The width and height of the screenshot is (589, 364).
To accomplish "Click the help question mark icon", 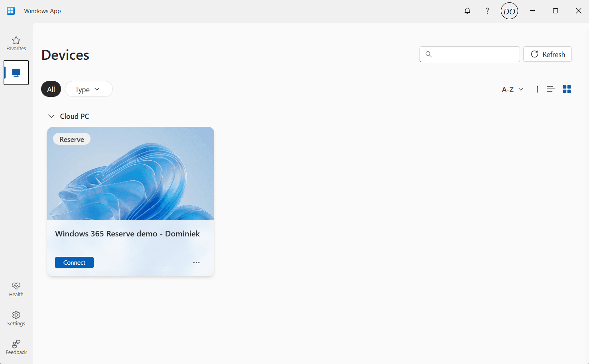I will [x=487, y=11].
